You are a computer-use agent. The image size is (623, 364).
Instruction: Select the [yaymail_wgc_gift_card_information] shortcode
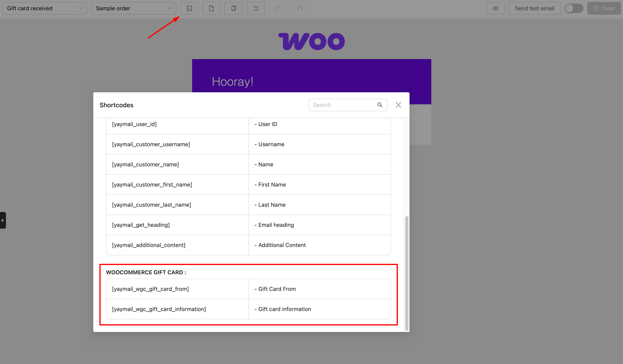159,309
